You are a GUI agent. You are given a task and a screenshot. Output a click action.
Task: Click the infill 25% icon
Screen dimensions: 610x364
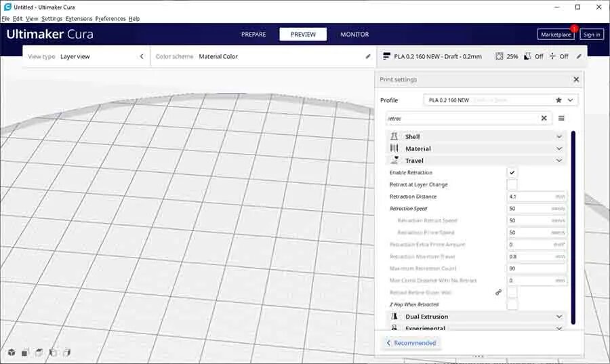pyautogui.click(x=499, y=56)
